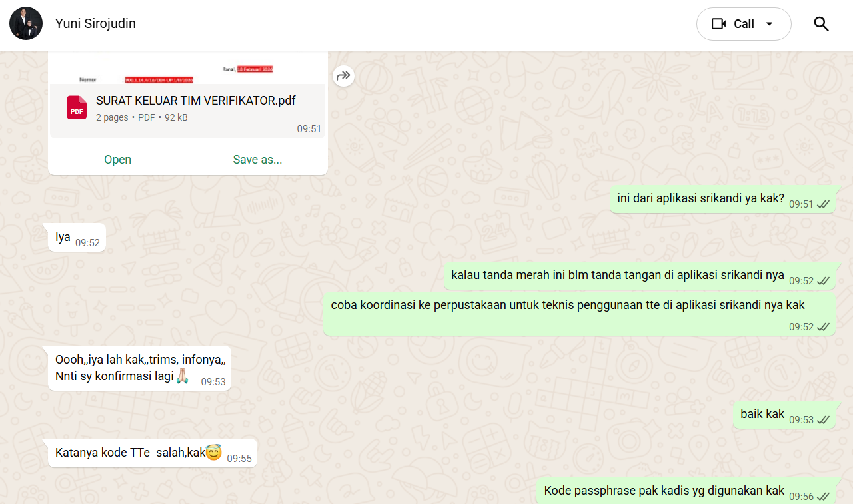Expand the Call dropdown arrow
The image size is (853, 504).
tap(769, 24)
